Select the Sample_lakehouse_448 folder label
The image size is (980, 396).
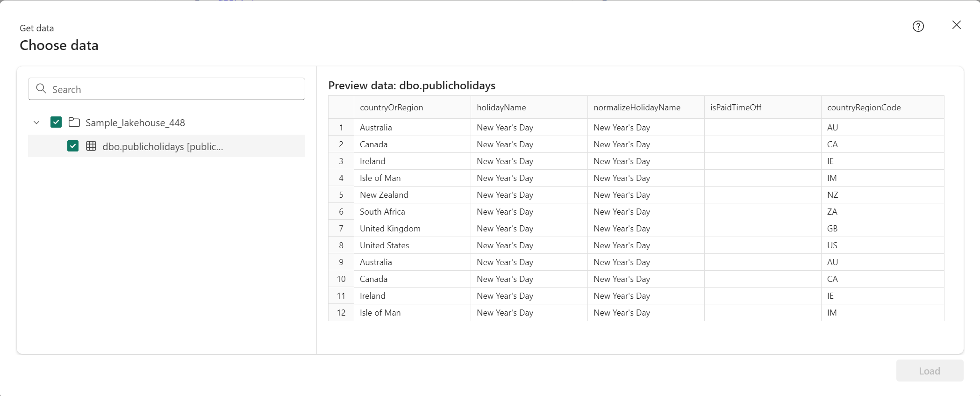[x=135, y=122]
